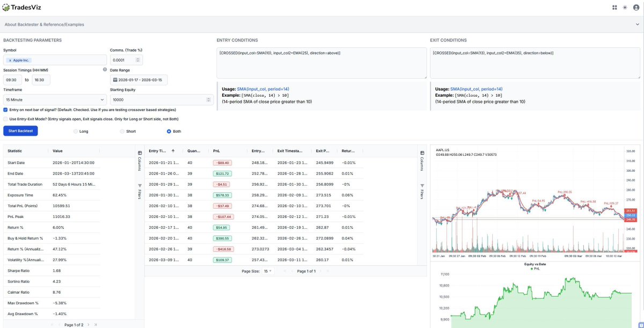Click the Exit Price column header

click(322, 151)
